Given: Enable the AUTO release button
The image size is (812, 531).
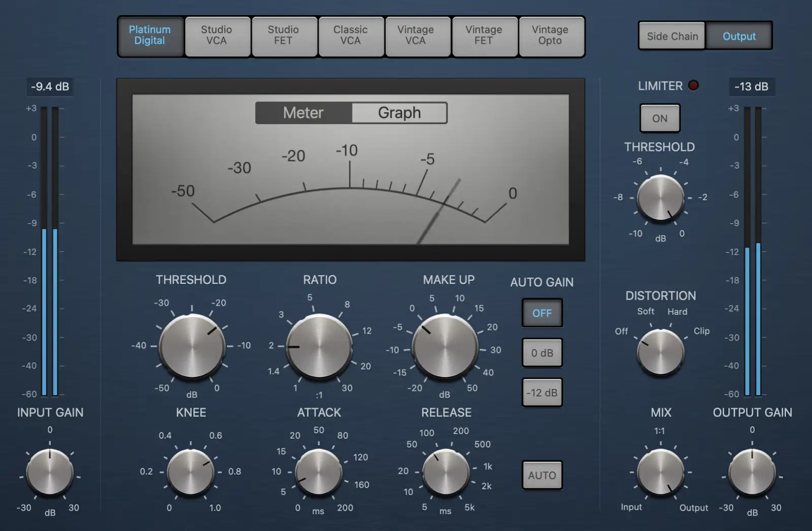Looking at the screenshot, I should point(542,475).
